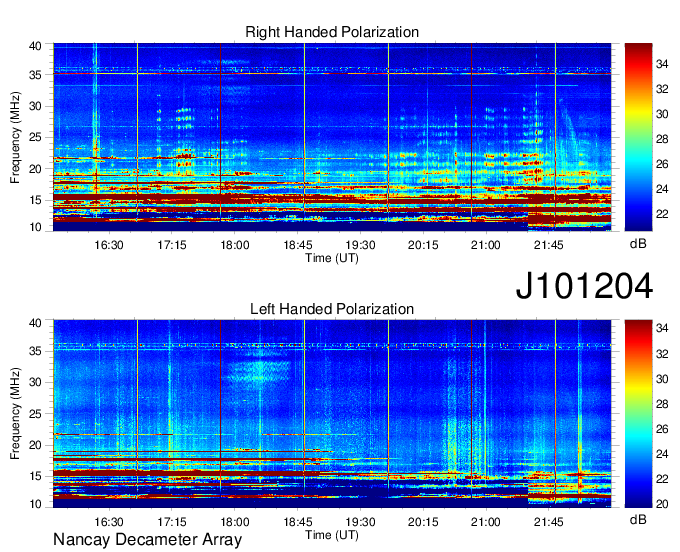This screenshot has width=680, height=552.
Task: Click the "18:45" tick under Right Handed plot
Action: pyautogui.click(x=298, y=245)
